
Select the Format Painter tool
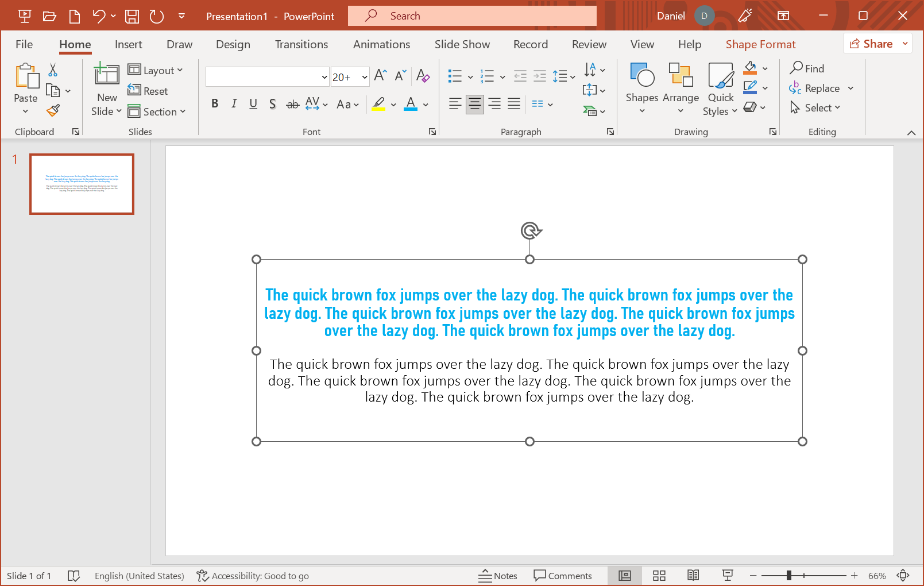point(53,110)
